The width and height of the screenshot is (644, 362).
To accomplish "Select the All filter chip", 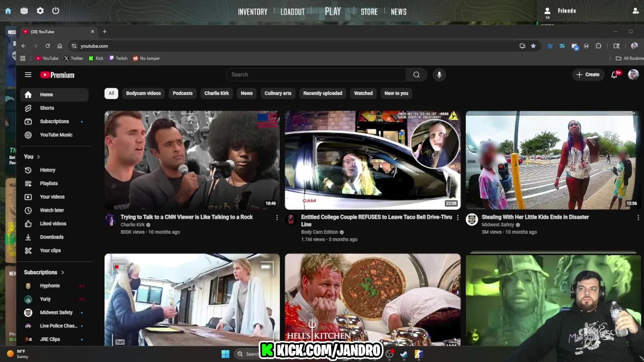I will point(111,94).
